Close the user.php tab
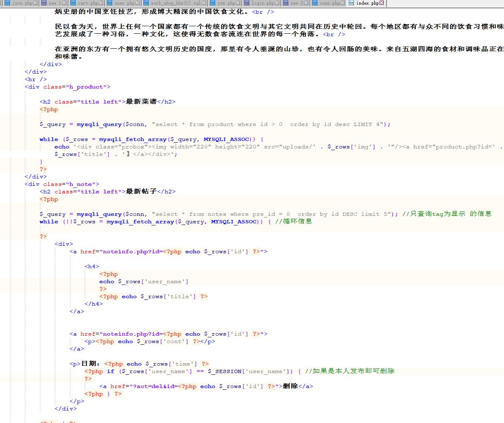Screen dimensions: 504x423 click(x=137, y=3)
